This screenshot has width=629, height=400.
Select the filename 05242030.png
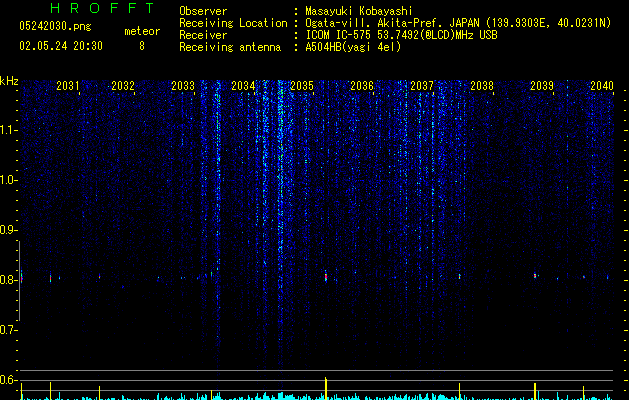pyautogui.click(x=55, y=27)
